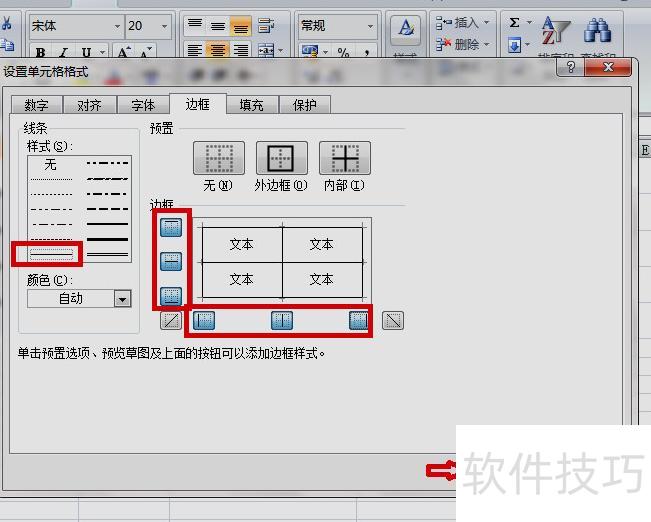Switch to the 对齐 tab
Image resolution: width=651 pixels, height=522 pixels.
(x=89, y=105)
